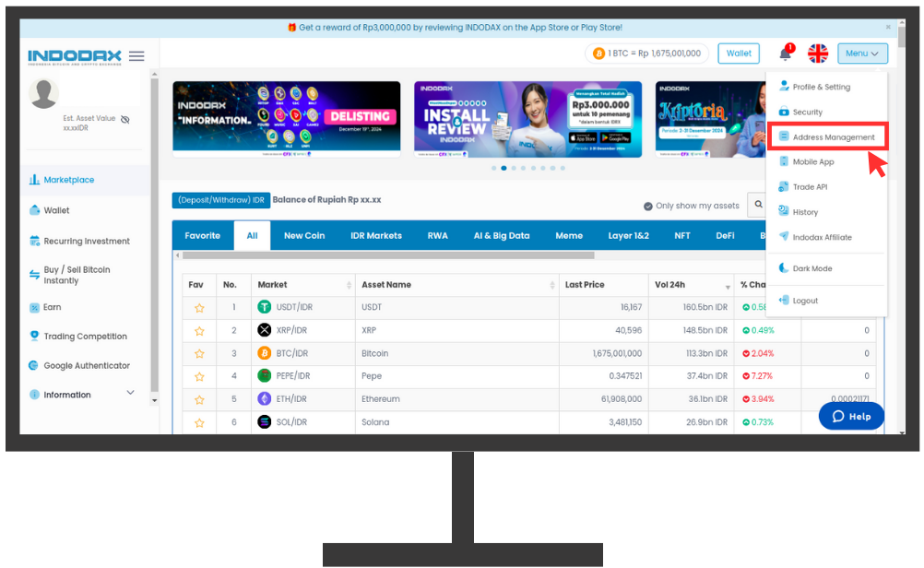The width and height of the screenshot is (924, 568).
Task: Open the hamburger menu beside the INDODAX logo
Action: pos(136,56)
